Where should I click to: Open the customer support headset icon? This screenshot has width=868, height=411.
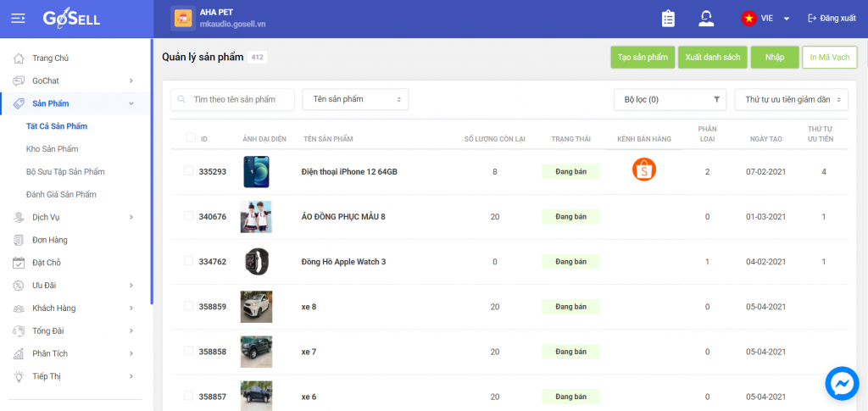click(x=706, y=19)
